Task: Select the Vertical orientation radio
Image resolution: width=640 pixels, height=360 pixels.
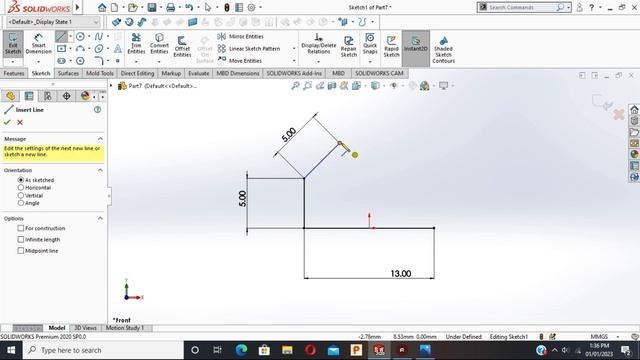Action: pos(21,195)
